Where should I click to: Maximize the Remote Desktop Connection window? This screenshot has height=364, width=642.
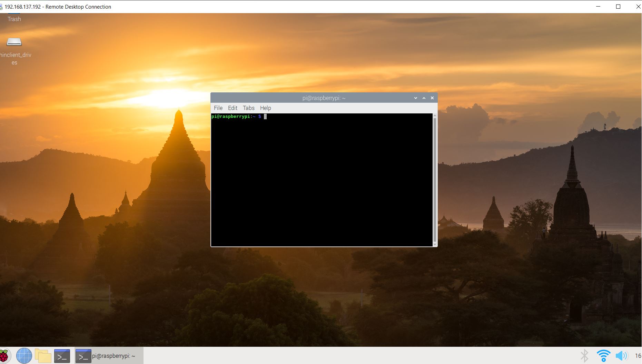618,7
